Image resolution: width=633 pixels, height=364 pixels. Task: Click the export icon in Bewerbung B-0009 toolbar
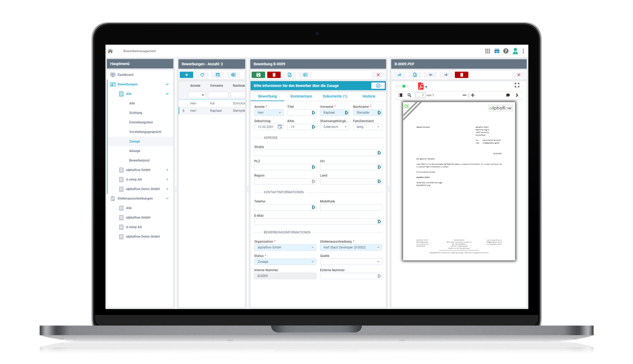coord(305,75)
